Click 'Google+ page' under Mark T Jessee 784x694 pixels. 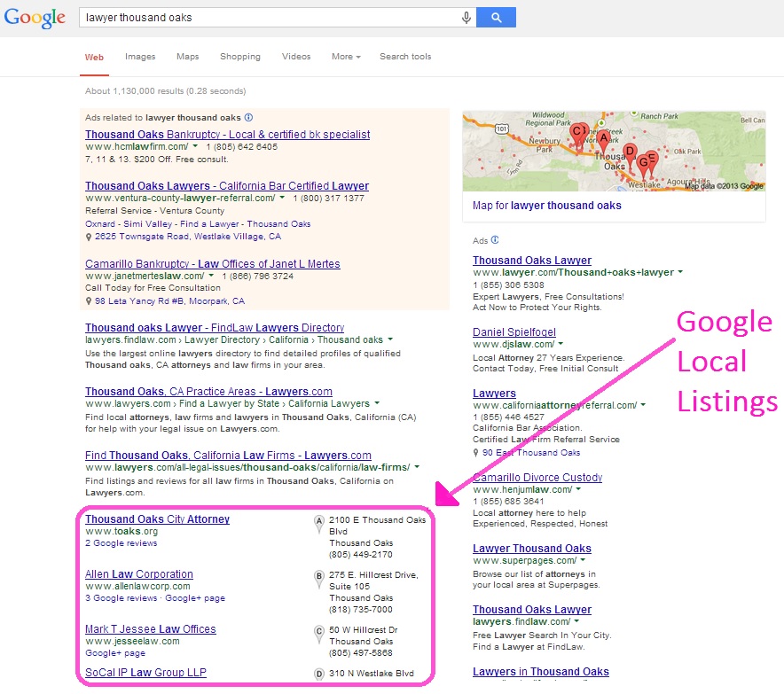click(x=115, y=653)
